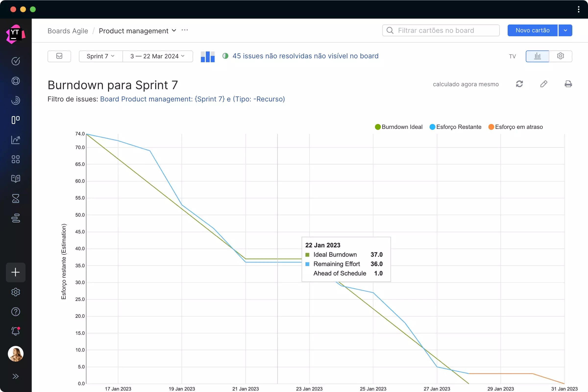Open the Boards Agile breadcrumb item
The width and height of the screenshot is (588, 392).
click(68, 30)
